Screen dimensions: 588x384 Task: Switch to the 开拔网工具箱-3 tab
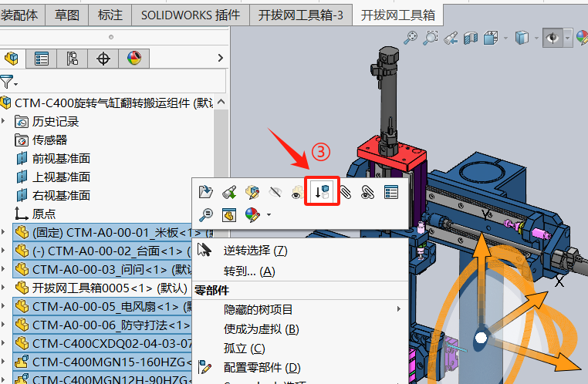pos(301,15)
